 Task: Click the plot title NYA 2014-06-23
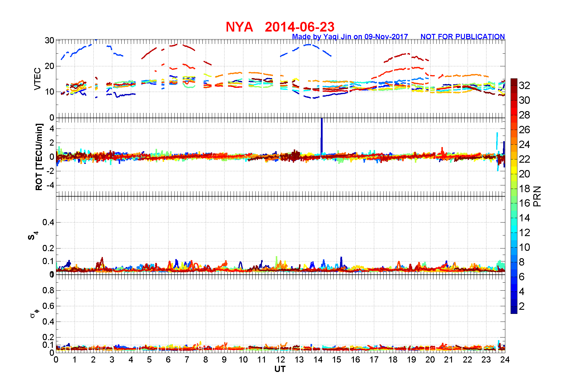(x=280, y=27)
